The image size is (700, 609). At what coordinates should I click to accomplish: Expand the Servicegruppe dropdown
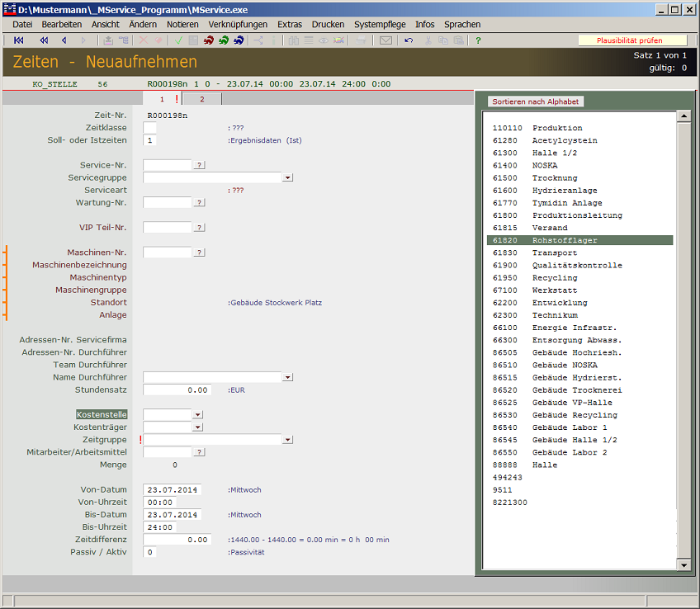coord(287,177)
